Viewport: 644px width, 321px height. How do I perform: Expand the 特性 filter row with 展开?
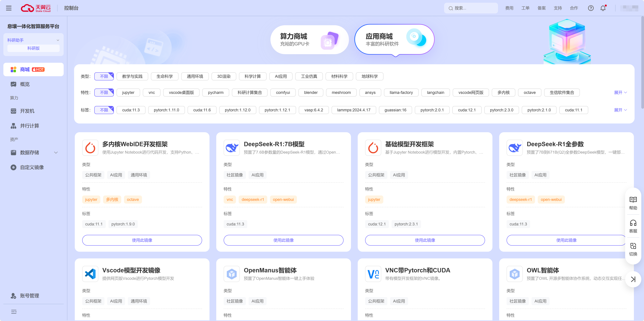620,92
